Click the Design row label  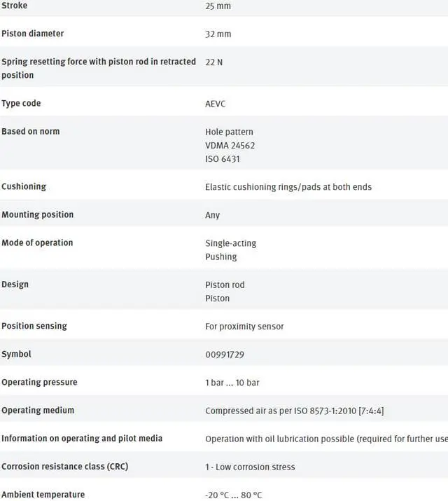(x=15, y=284)
